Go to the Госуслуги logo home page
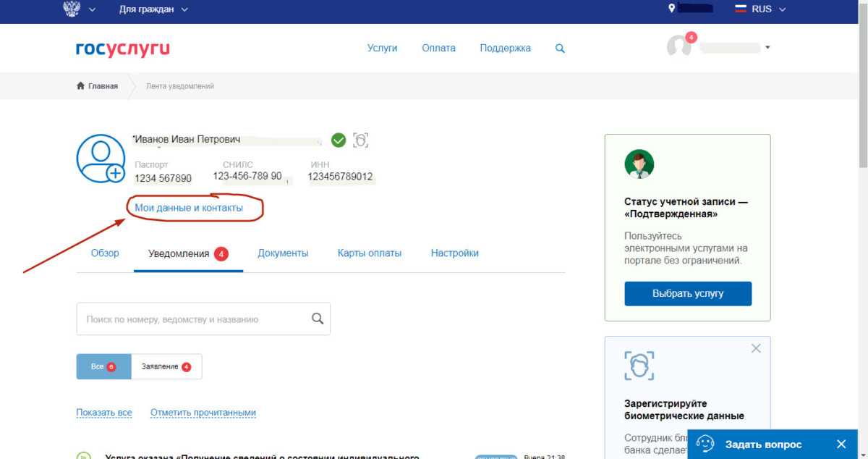 pyautogui.click(x=123, y=49)
